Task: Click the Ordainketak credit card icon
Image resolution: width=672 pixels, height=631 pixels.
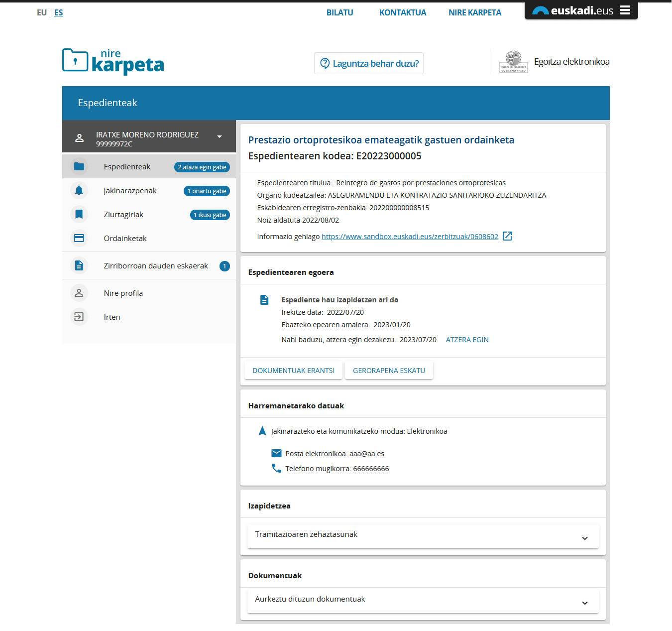Action: (79, 238)
